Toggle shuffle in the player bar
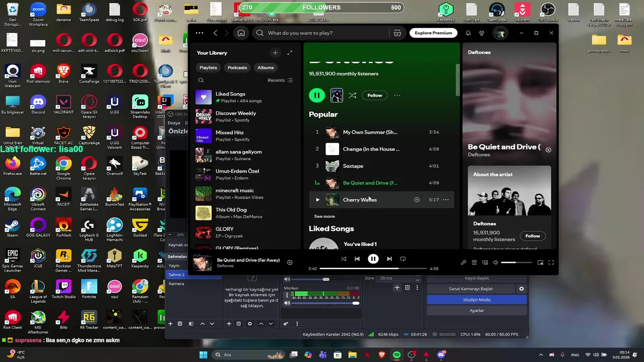Image resolution: width=644 pixels, height=362 pixels. click(344, 259)
